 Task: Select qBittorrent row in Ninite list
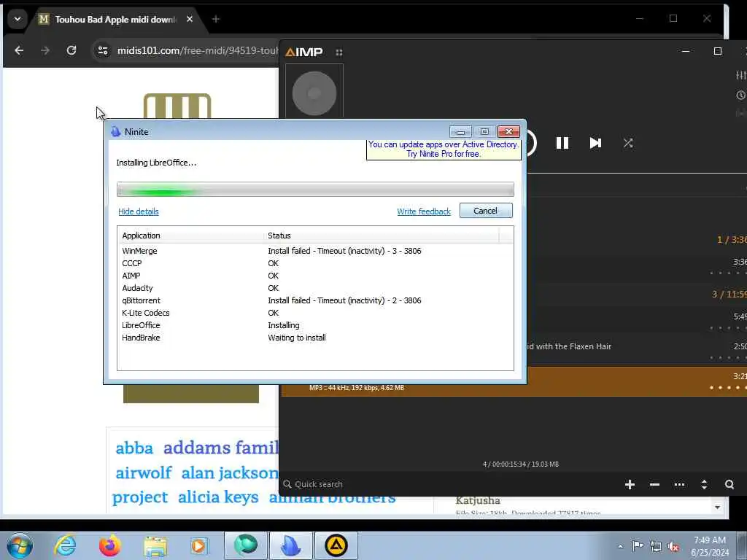(x=315, y=300)
